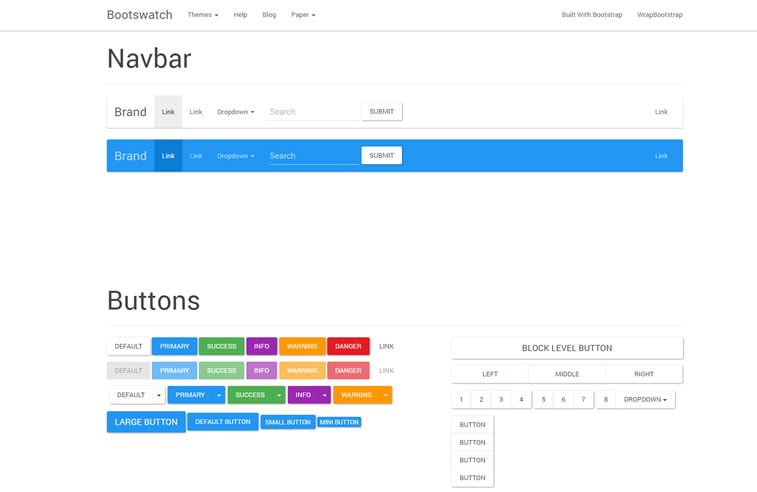Open the Dropdown in the blue navbar
The width and height of the screenshot is (757, 492).
(235, 156)
